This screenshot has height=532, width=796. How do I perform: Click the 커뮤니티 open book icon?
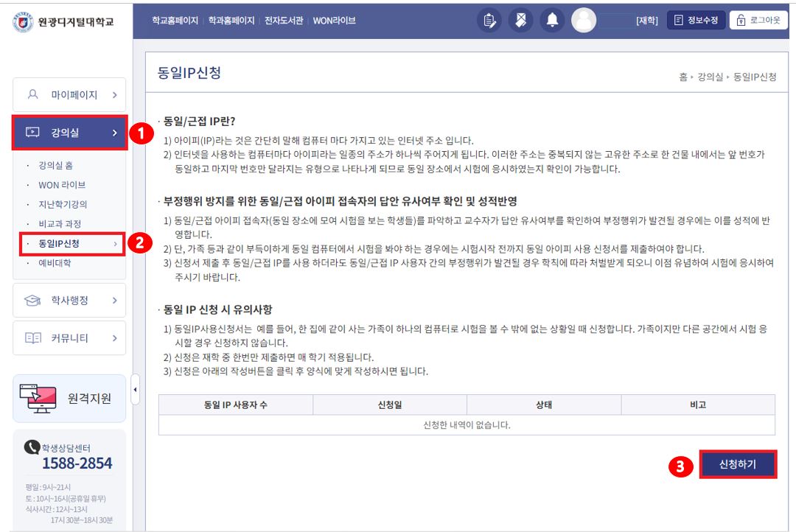[x=33, y=338]
